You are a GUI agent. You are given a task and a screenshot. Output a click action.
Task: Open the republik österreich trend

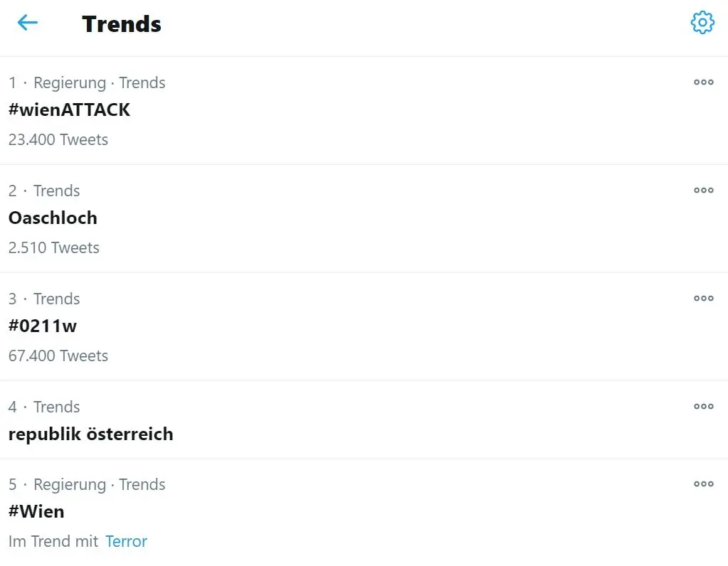click(91, 434)
